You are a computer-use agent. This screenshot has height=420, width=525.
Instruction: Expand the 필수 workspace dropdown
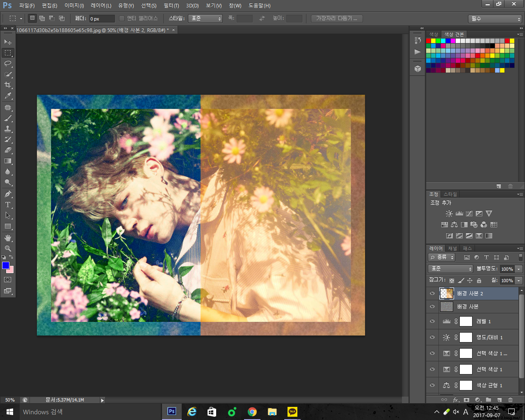pyautogui.click(x=495, y=19)
